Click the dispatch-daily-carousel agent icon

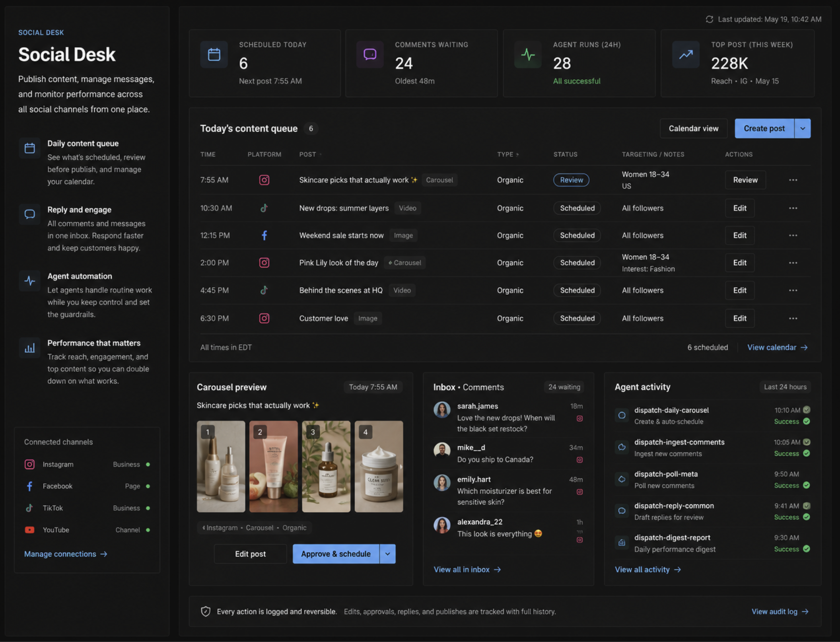pos(622,415)
